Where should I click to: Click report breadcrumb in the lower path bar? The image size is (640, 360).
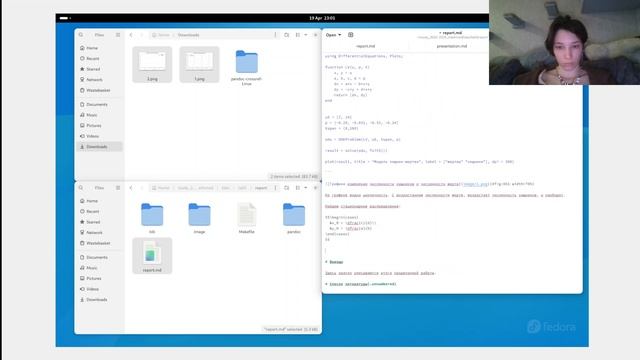261,188
